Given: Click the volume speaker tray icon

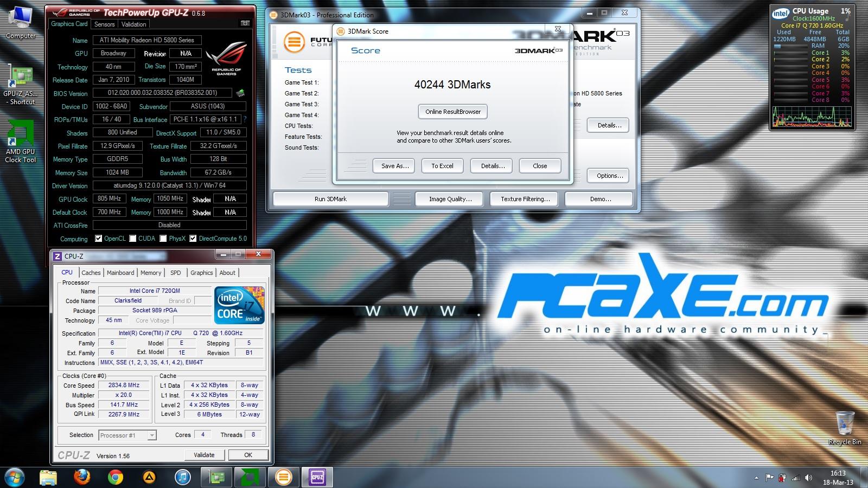Looking at the screenshot, I should (x=808, y=478).
